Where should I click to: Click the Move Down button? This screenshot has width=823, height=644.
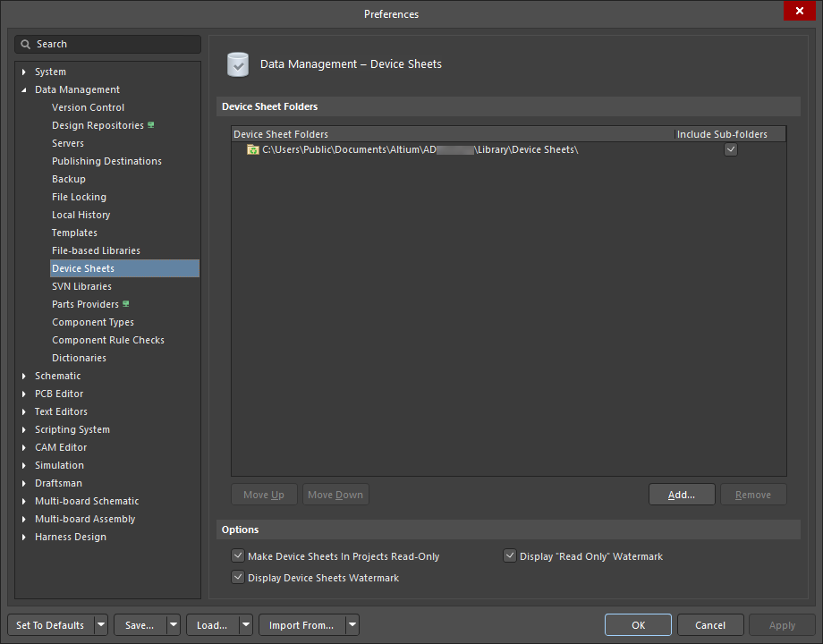pos(335,495)
